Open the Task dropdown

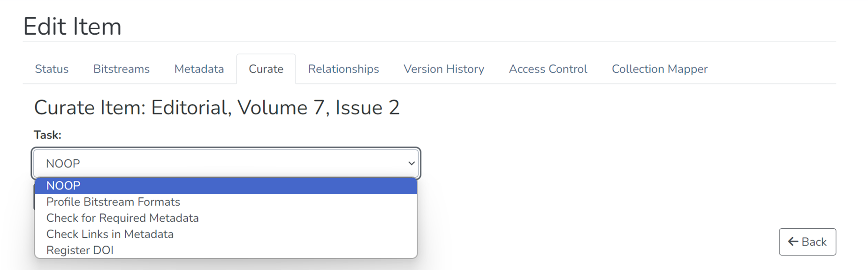click(227, 163)
